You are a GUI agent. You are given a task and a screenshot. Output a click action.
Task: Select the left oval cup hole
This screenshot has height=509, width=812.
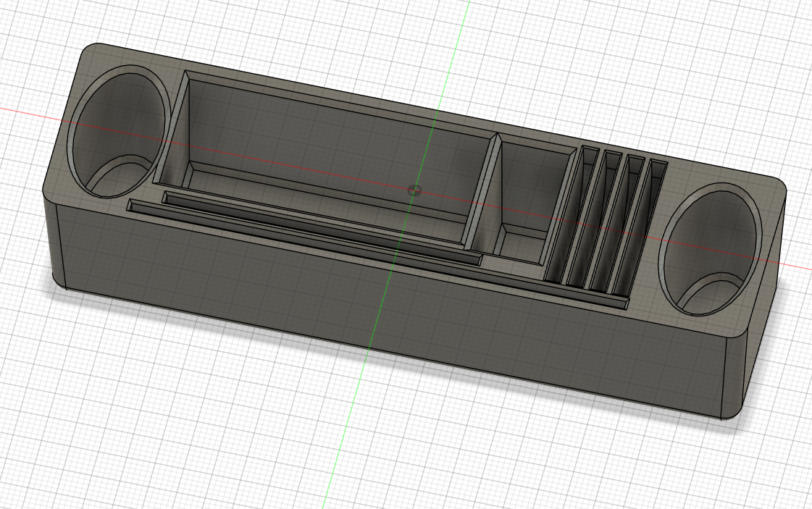119,132
